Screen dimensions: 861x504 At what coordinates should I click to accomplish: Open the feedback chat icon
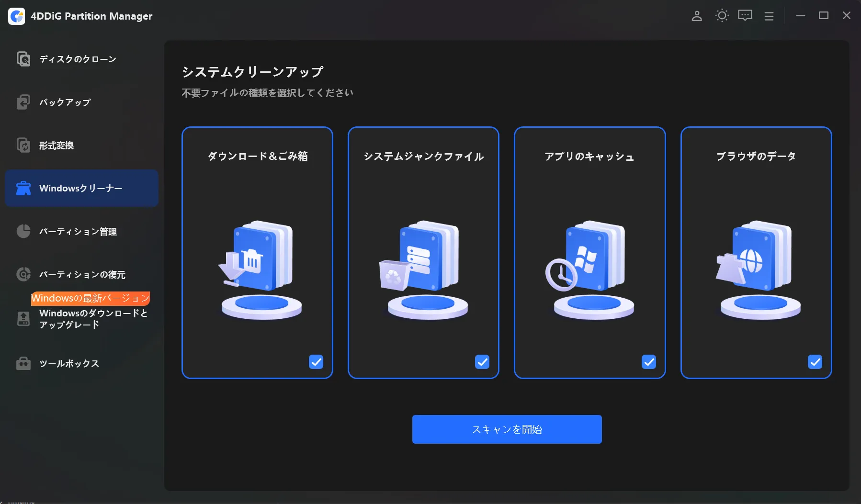[745, 16]
